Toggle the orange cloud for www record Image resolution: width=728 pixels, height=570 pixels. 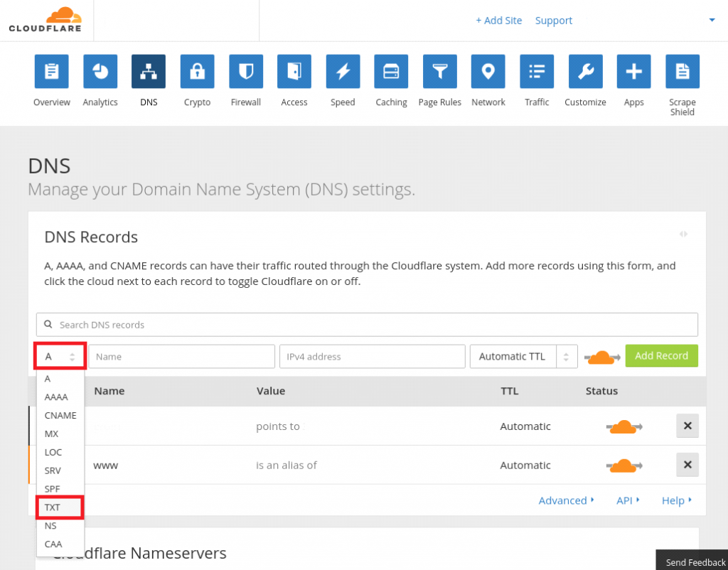coord(624,465)
